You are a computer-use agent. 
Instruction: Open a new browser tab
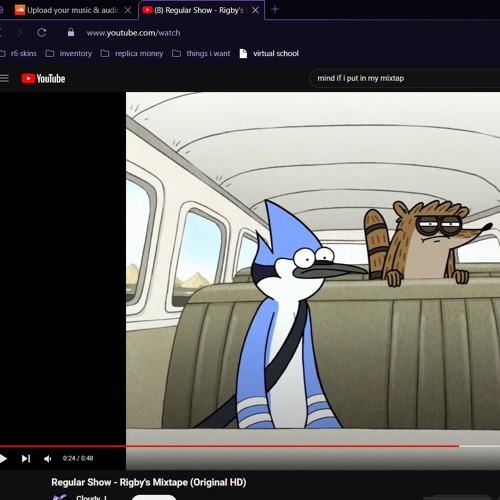275,9
